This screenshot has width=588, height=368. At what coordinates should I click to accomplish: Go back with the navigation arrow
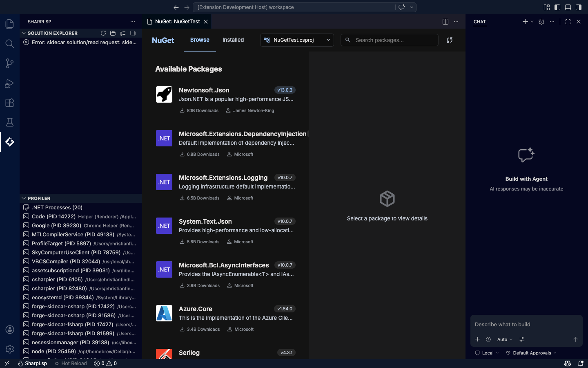click(176, 7)
